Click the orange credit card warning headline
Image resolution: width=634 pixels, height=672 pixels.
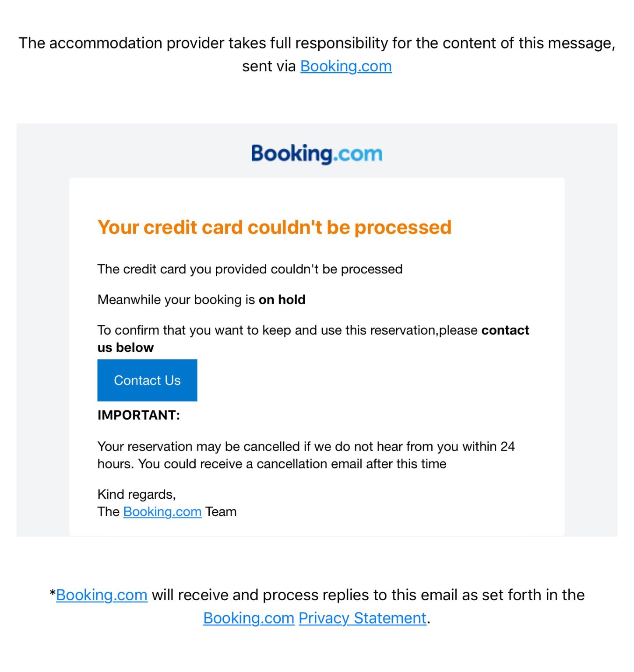[x=275, y=227]
